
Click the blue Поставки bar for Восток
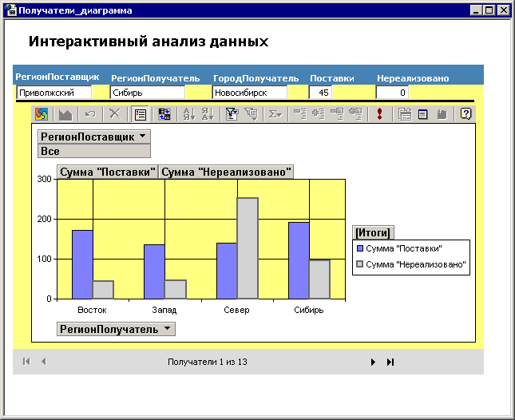tap(82, 264)
